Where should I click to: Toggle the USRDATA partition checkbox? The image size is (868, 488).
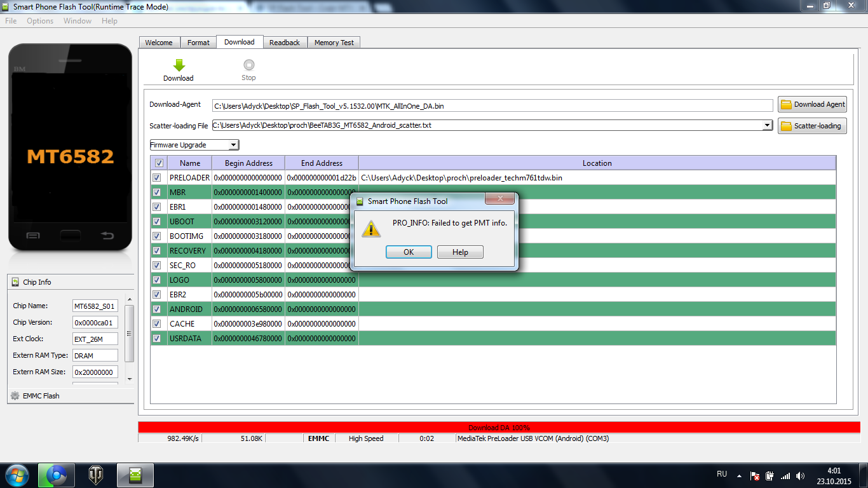click(x=157, y=339)
